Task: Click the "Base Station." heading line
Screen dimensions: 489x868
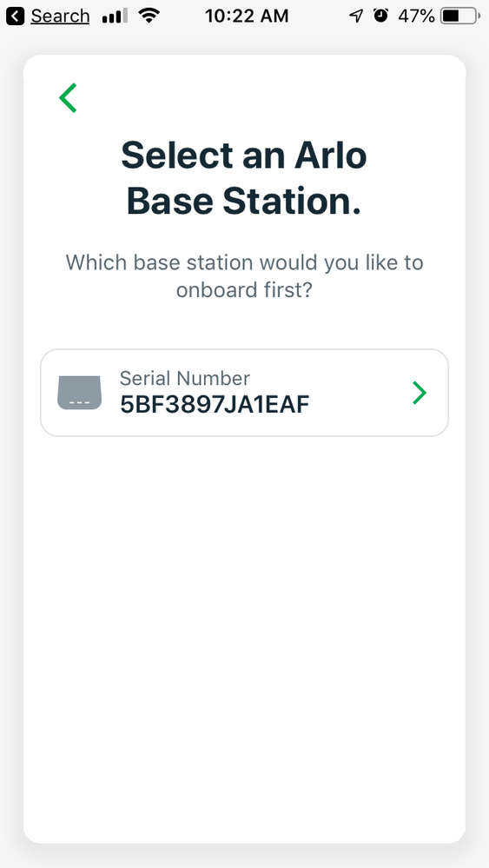Action: tap(244, 201)
